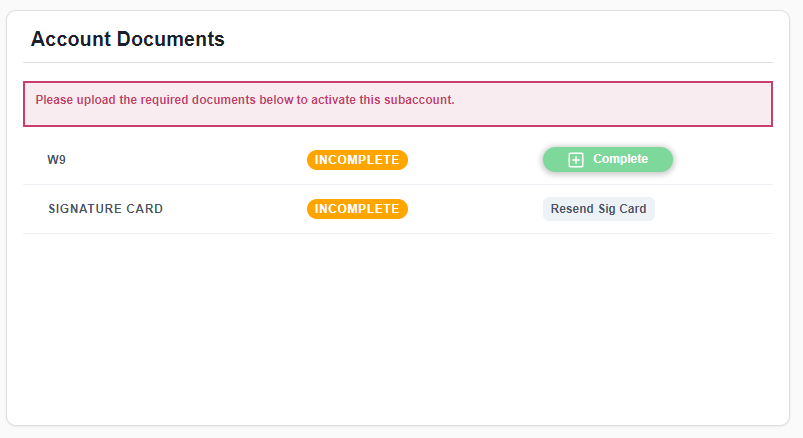Image resolution: width=803 pixels, height=438 pixels.
Task: Click the divider line under Account Documents
Action: 398,62
